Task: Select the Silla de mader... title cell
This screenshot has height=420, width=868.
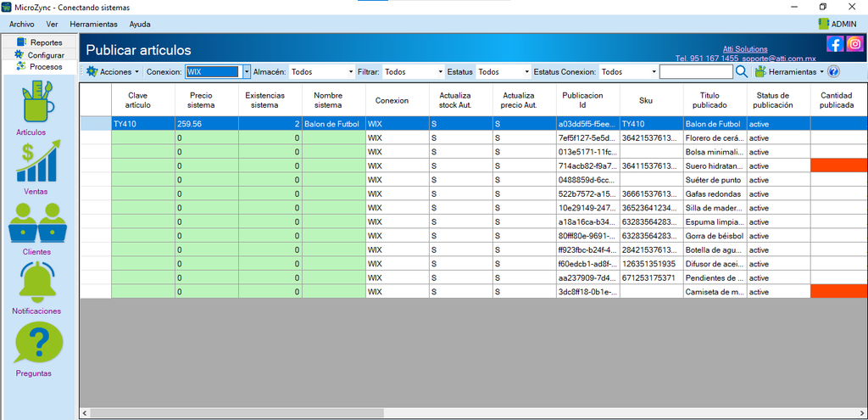Action: (x=715, y=208)
